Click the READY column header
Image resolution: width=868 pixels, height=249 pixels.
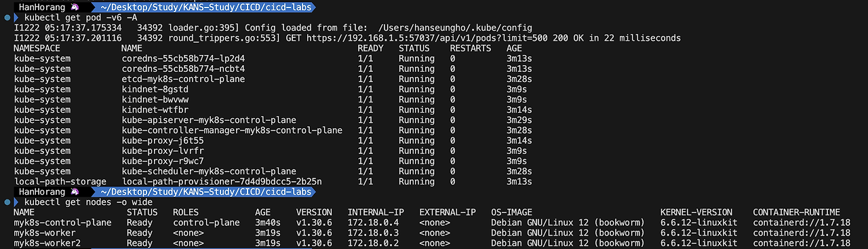[x=370, y=48]
